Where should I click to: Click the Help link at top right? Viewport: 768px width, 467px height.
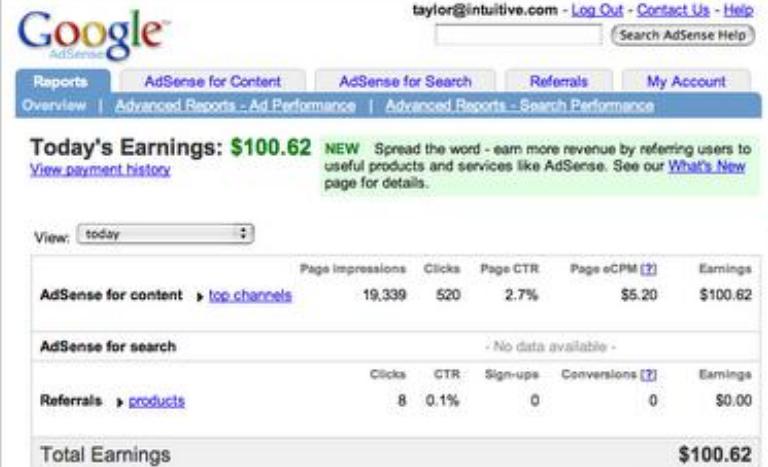pyautogui.click(x=738, y=10)
